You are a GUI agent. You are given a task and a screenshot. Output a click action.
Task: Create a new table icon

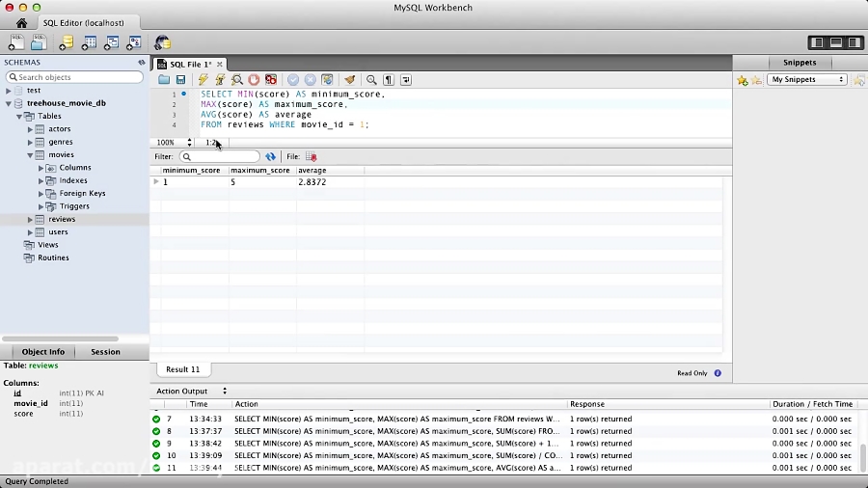click(x=89, y=42)
